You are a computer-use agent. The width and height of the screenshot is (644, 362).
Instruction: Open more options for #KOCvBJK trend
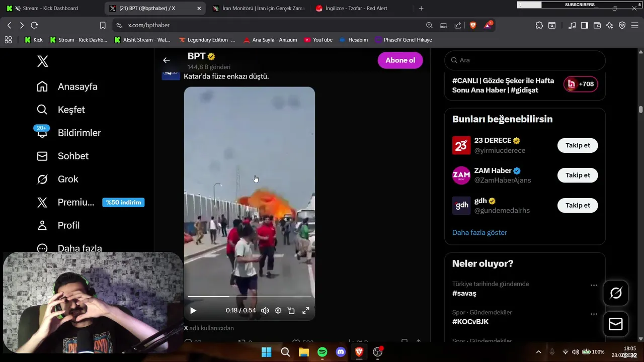pos(594,314)
